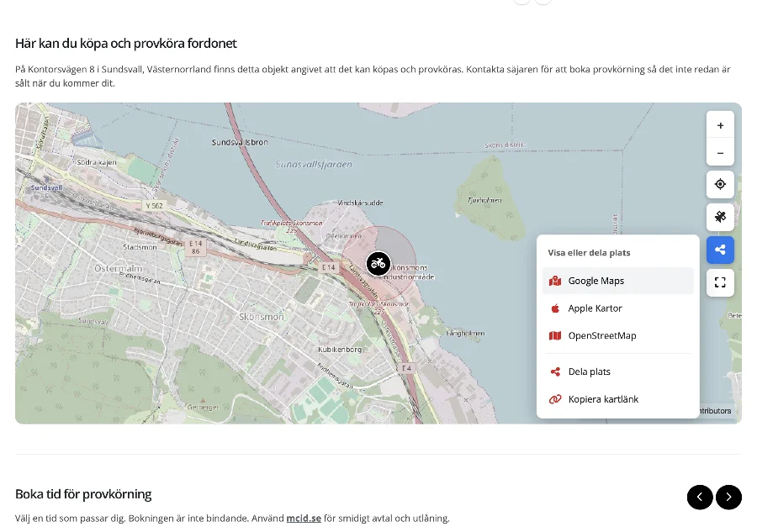Open location in OpenStreetMap
This screenshot has width=757, height=532.
(x=618, y=335)
